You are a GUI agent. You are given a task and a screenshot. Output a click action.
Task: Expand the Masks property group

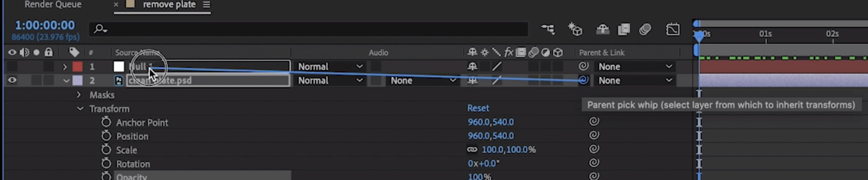coord(79,95)
